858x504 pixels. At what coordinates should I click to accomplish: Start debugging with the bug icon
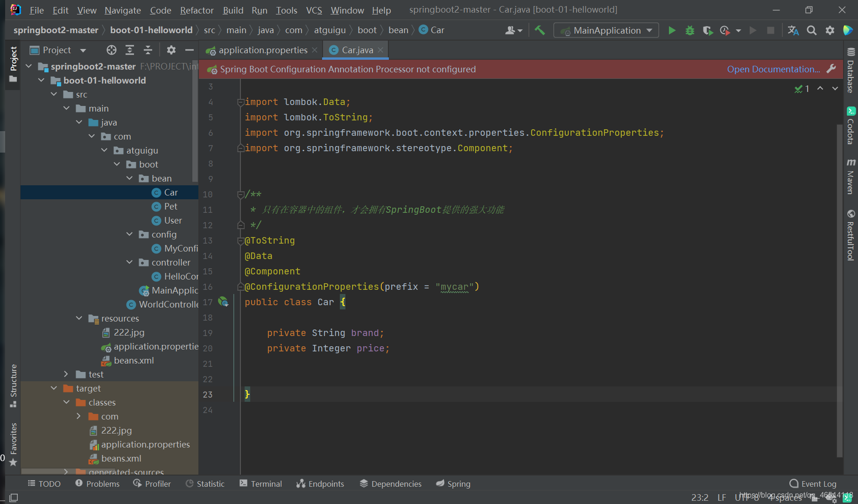[x=689, y=30]
